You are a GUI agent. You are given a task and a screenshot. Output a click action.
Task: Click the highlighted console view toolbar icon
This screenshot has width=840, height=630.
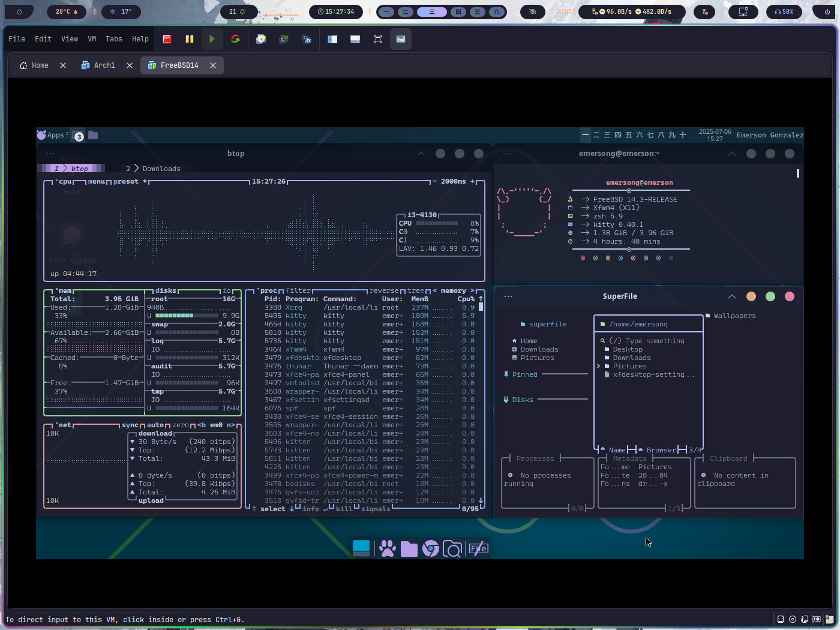pyautogui.click(x=401, y=39)
